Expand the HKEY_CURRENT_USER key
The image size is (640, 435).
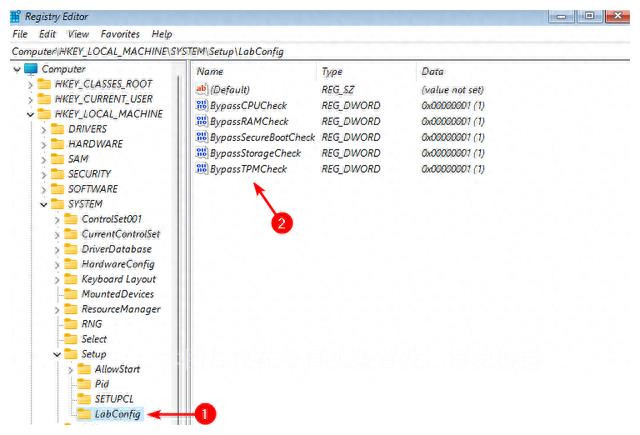pyautogui.click(x=30, y=100)
